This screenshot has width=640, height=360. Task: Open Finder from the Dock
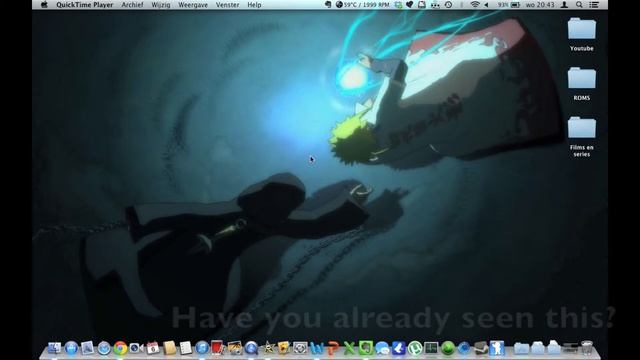pyautogui.click(x=55, y=348)
